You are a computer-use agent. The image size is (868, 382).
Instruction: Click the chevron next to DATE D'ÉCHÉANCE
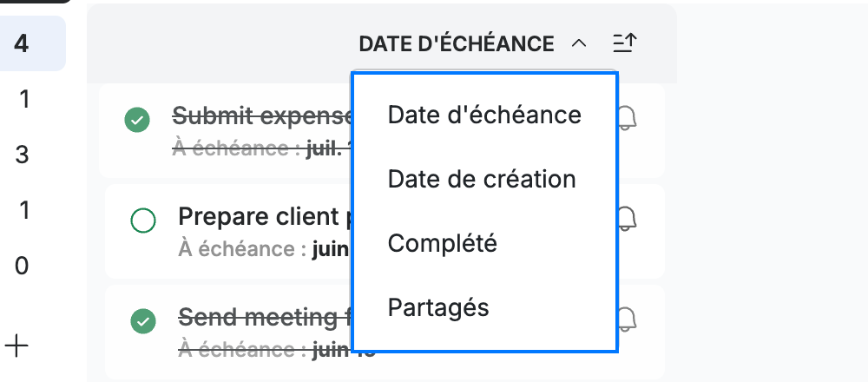tap(578, 43)
